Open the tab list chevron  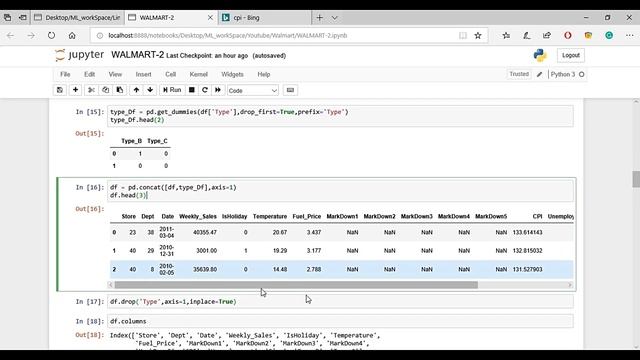click(334, 18)
